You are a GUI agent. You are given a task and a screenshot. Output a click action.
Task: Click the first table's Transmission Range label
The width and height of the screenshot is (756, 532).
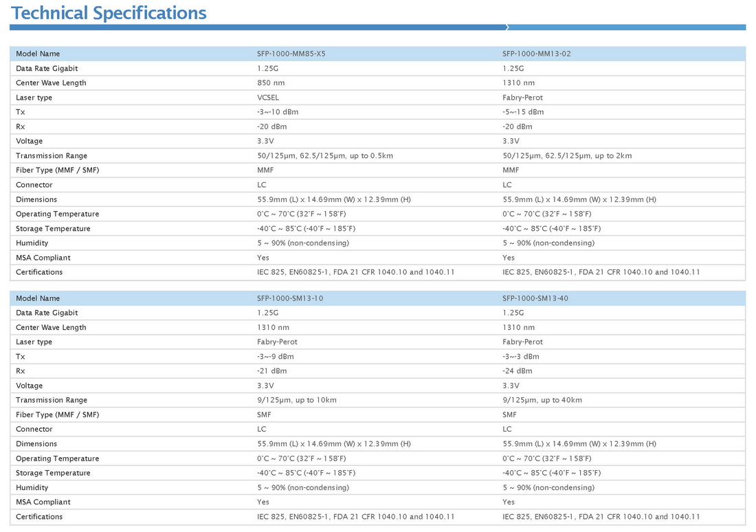click(x=52, y=156)
